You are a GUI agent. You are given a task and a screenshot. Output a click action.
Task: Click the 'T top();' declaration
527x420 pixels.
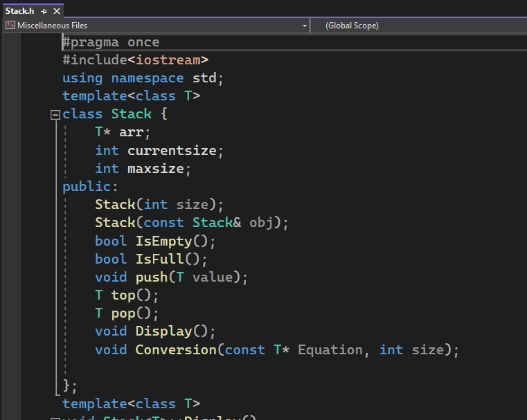(127, 295)
